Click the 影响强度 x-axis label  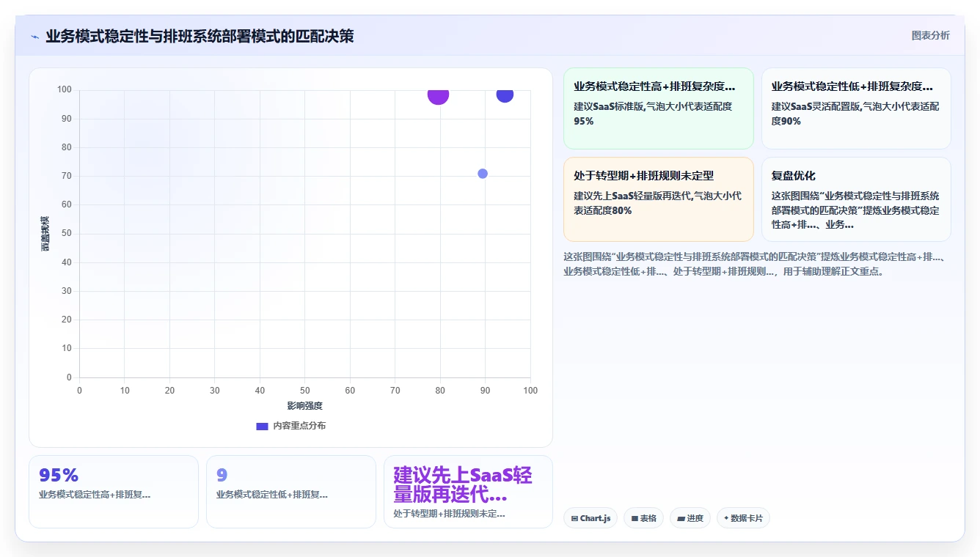tap(304, 405)
